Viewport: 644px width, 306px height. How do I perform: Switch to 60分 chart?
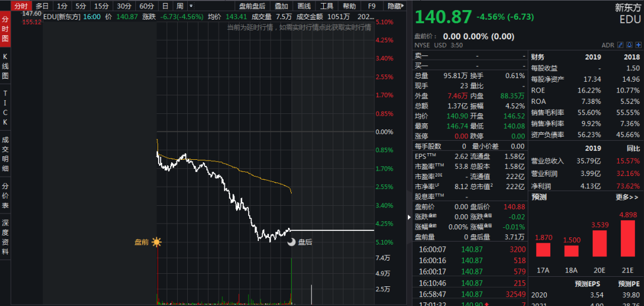(147, 6)
